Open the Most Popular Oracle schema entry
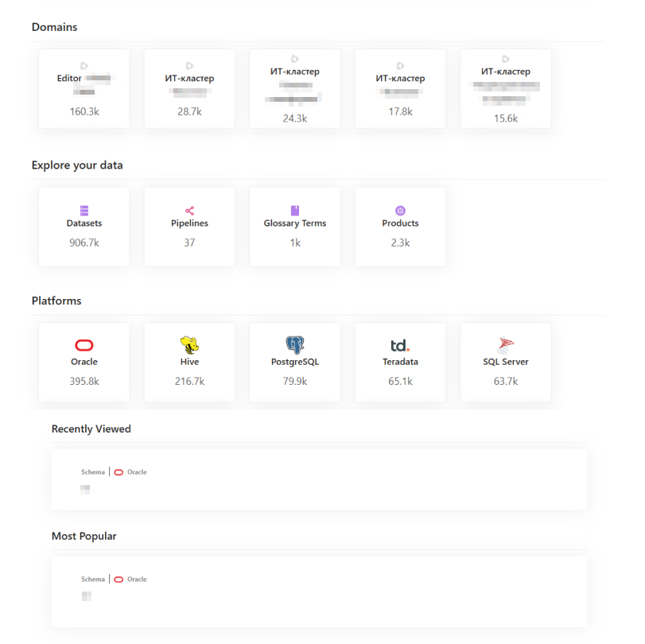This screenshot has height=644, width=645. (x=318, y=587)
